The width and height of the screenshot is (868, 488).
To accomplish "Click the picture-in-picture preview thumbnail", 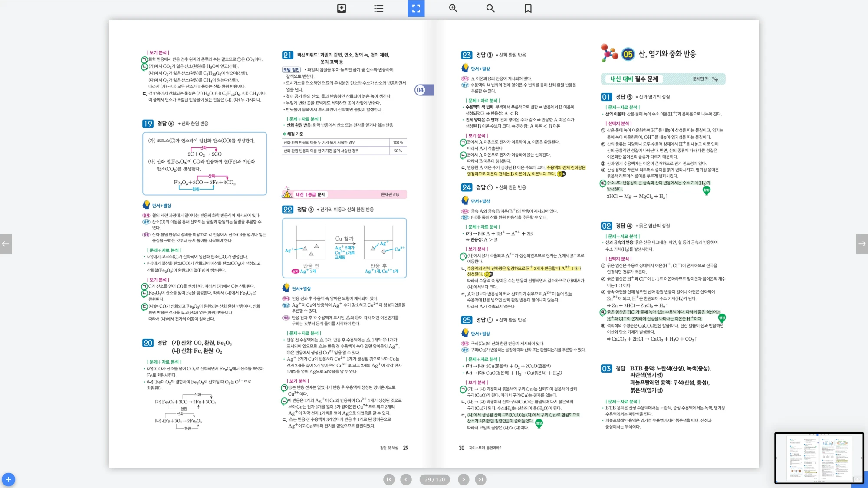I will (x=819, y=458).
